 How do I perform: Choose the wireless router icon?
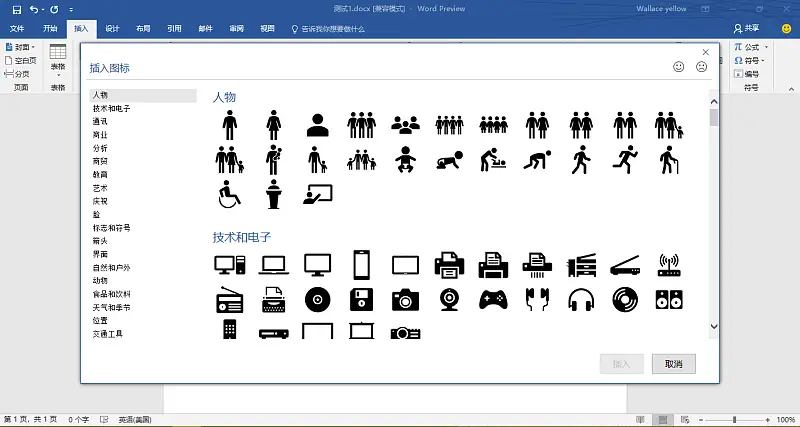tap(669, 265)
